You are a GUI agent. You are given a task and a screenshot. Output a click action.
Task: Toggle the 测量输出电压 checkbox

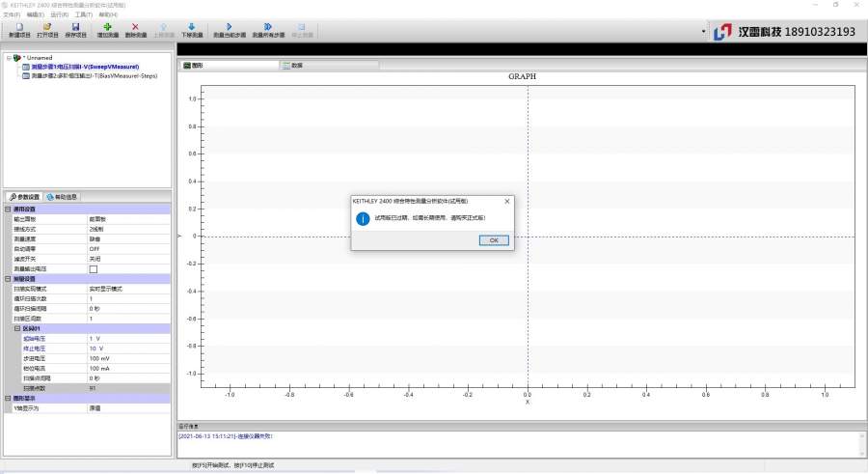pos(94,268)
